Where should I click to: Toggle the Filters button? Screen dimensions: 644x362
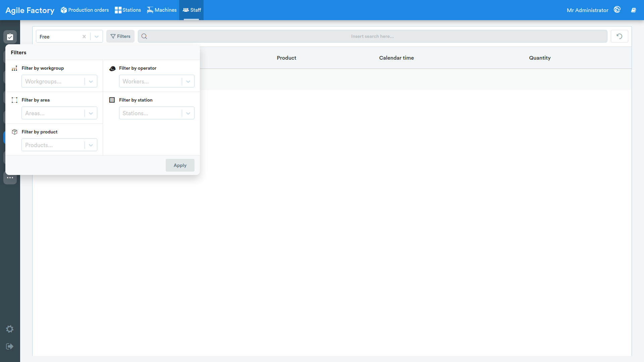pyautogui.click(x=120, y=36)
